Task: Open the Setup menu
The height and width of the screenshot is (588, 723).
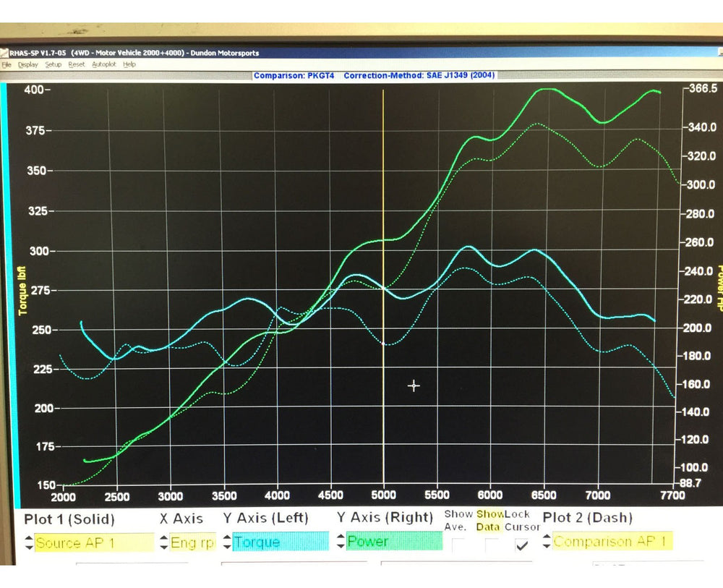Action: pos(54,64)
